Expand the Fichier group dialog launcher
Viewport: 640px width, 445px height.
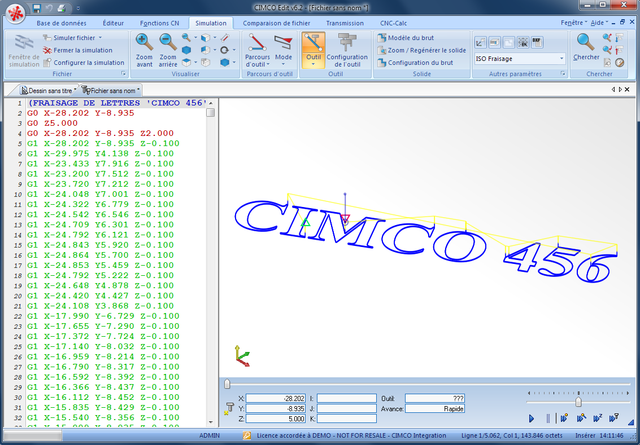[x=123, y=74]
